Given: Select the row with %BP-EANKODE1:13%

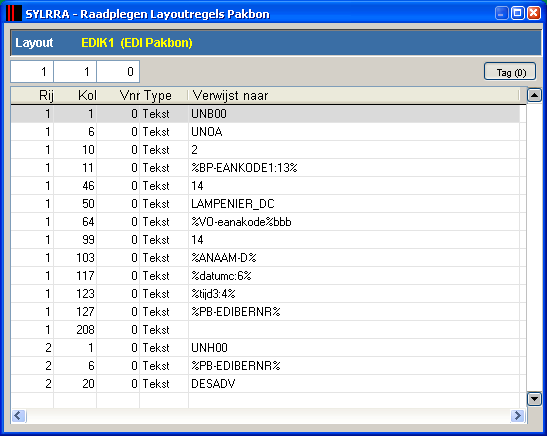Looking at the screenshot, I should [x=265, y=168].
